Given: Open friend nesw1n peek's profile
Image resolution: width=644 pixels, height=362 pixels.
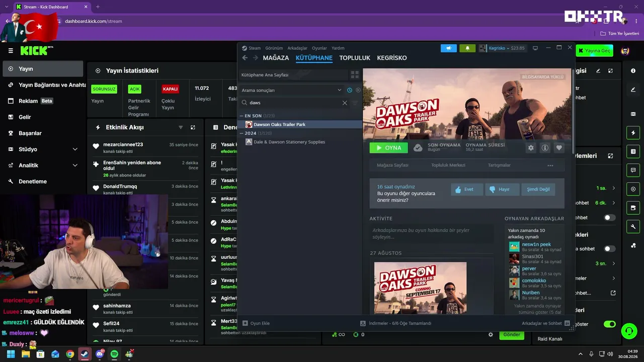Looking at the screenshot, I should click(x=536, y=244).
